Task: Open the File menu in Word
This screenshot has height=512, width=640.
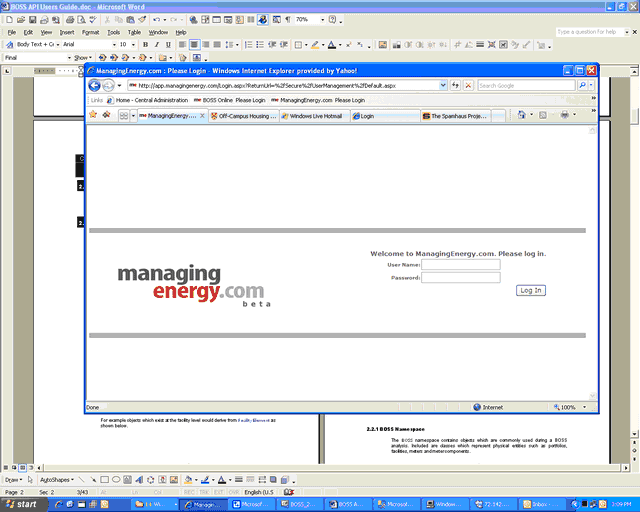Action: pyautogui.click(x=12, y=32)
